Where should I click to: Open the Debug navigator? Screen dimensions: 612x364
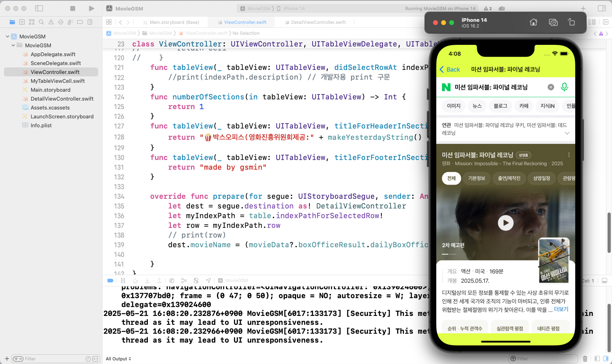tap(70, 22)
